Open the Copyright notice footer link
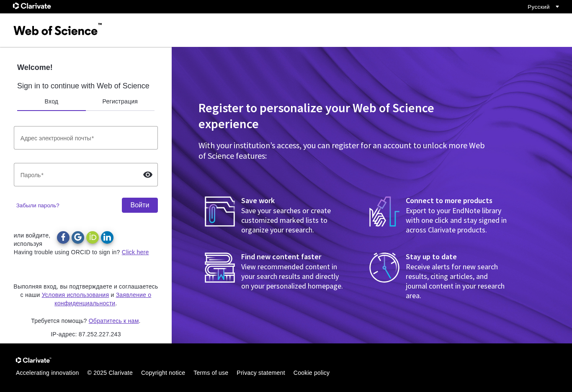 [163, 373]
